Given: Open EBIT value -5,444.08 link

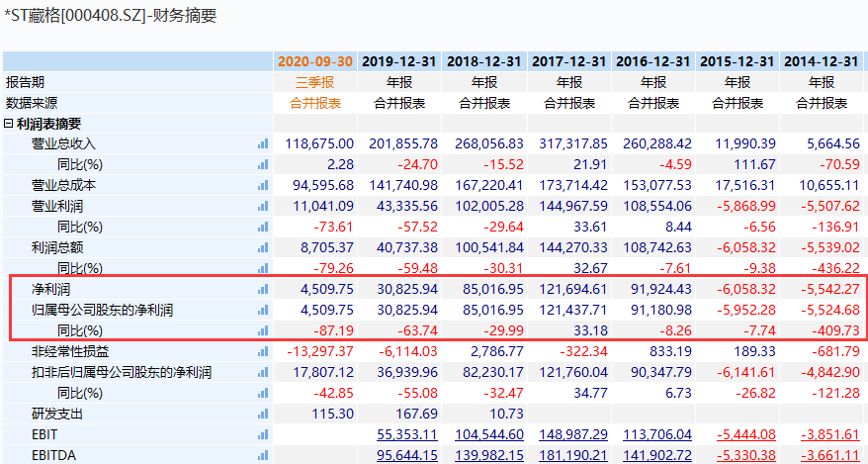Looking at the screenshot, I should pos(746,434).
